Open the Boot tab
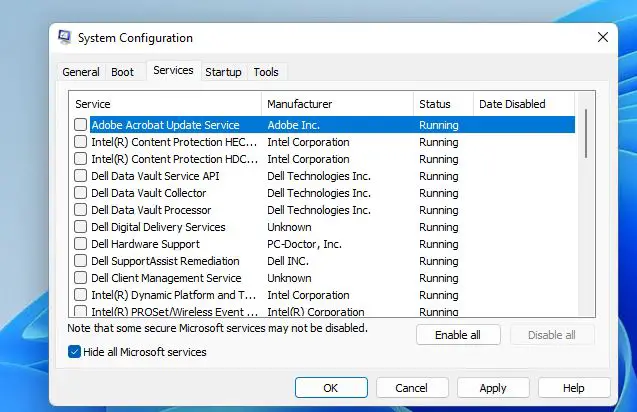 pyautogui.click(x=122, y=72)
